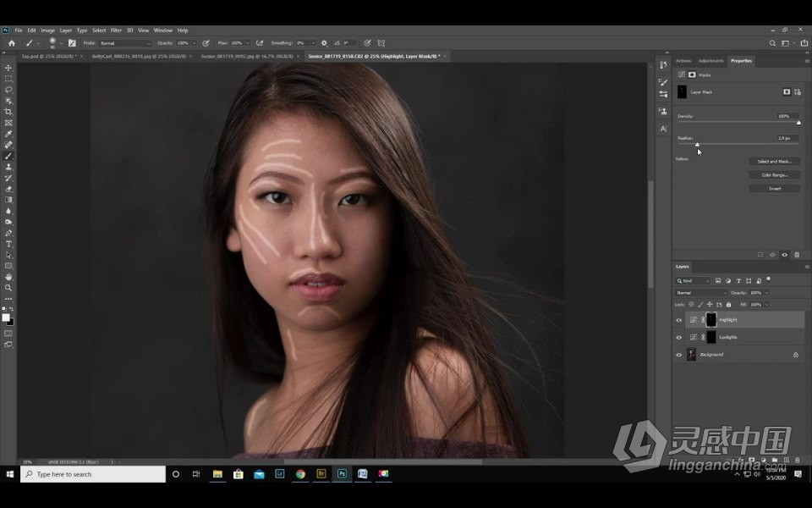The image size is (812, 508).
Task: Open brush Flow dropdown arrow
Action: (x=248, y=43)
